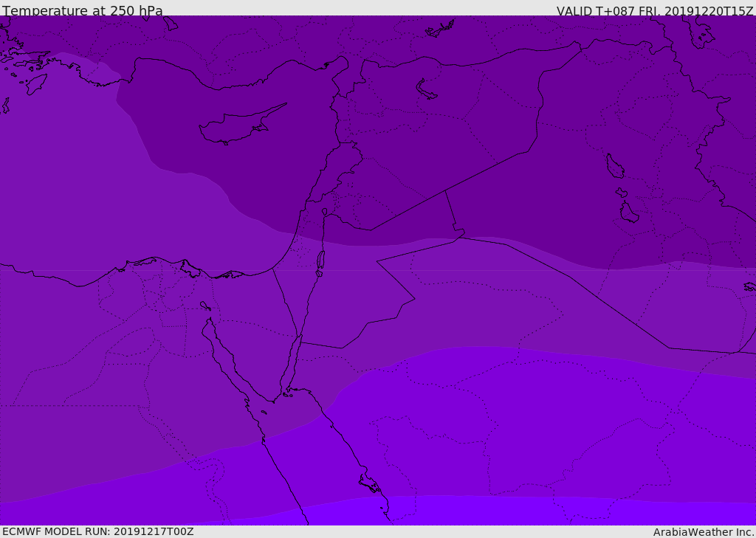Click the 'ArabiaWeather Inc' credit text
The image size is (756, 538).
pos(704,532)
